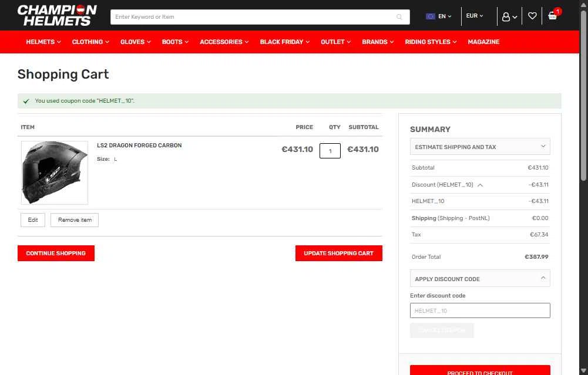
Task: Click the search magnifier icon
Action: click(399, 17)
